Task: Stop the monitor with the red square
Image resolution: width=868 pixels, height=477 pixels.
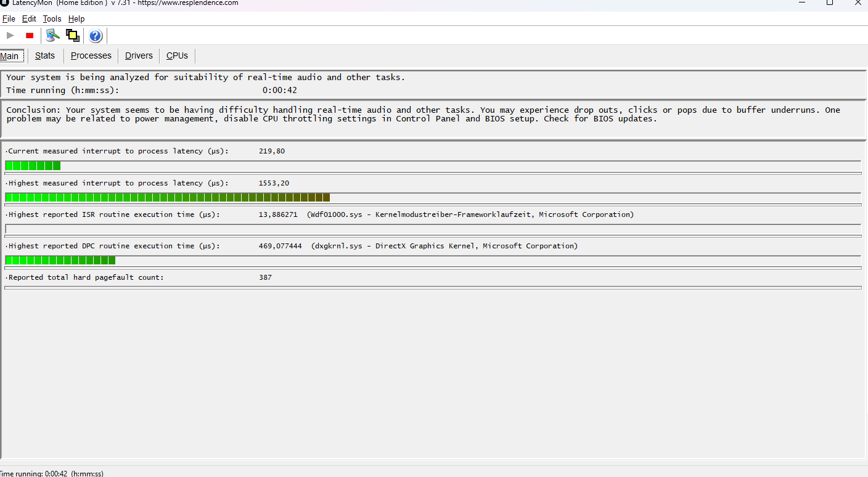Action: tap(30, 36)
